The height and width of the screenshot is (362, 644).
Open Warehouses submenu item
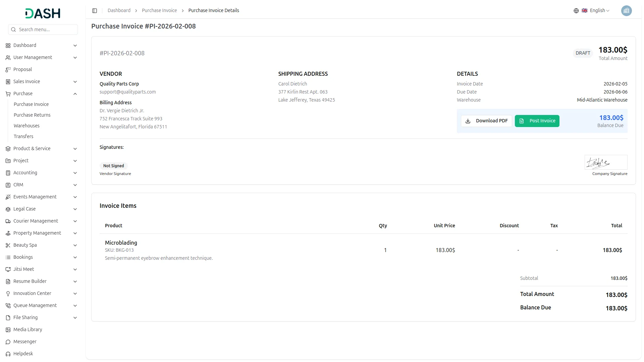[x=26, y=126]
